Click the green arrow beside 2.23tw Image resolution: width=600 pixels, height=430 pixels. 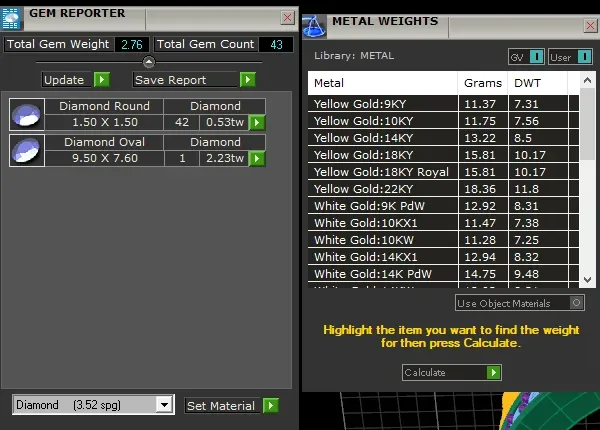pos(257,158)
